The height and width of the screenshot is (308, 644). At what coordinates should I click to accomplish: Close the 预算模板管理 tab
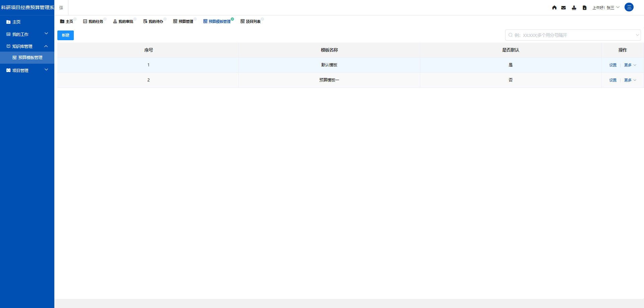point(232,19)
